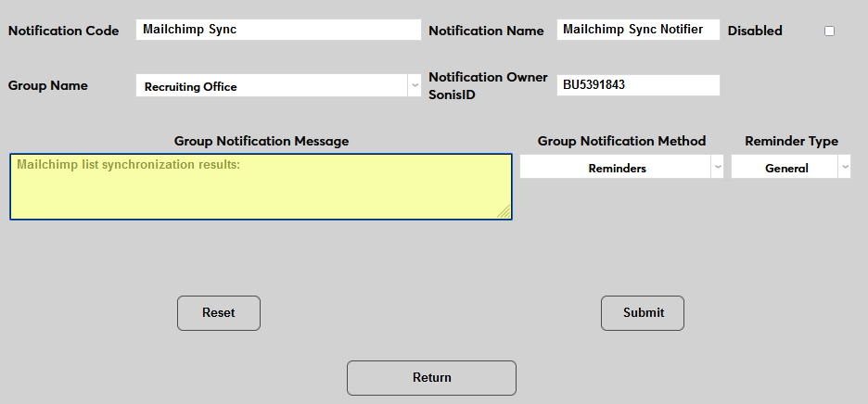Open the Group Notification Method dropdown
The image size is (868, 404).
[621, 167]
